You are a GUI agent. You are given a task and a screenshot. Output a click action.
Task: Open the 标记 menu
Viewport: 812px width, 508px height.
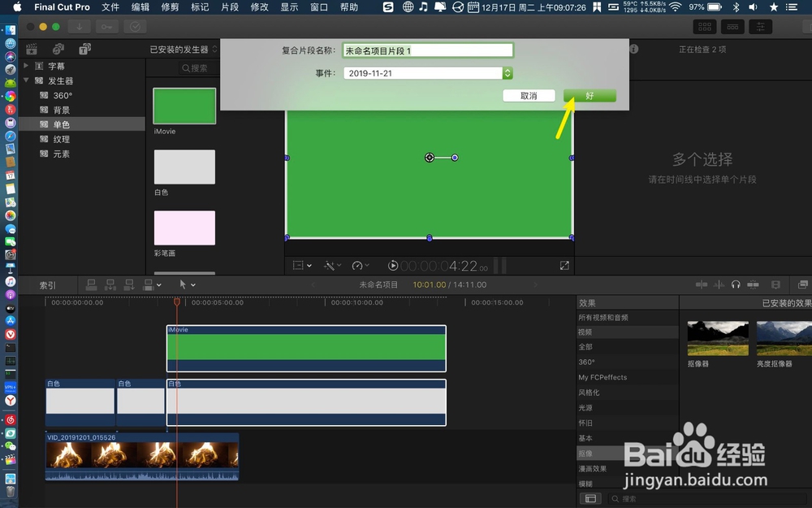click(200, 7)
